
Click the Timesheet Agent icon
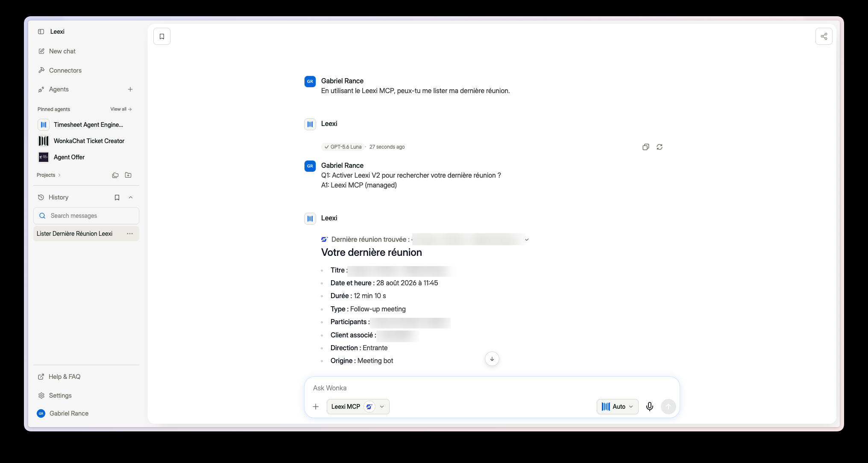[44, 125]
